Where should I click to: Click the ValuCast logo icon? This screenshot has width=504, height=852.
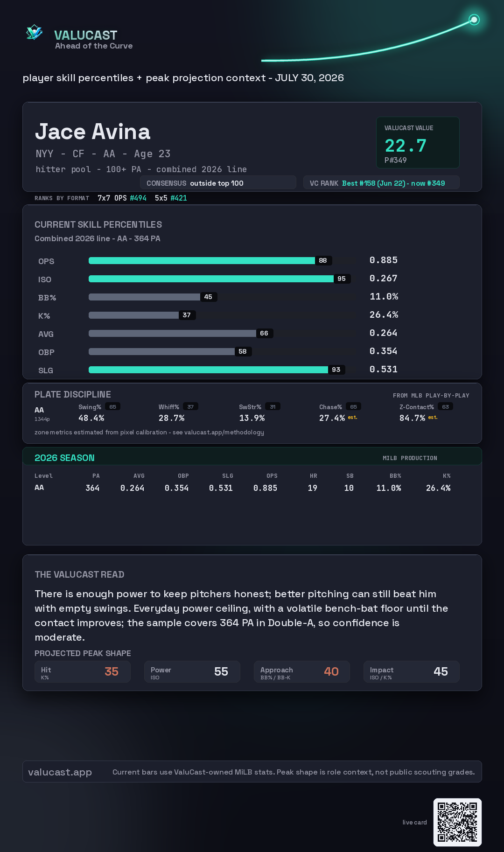click(x=35, y=32)
